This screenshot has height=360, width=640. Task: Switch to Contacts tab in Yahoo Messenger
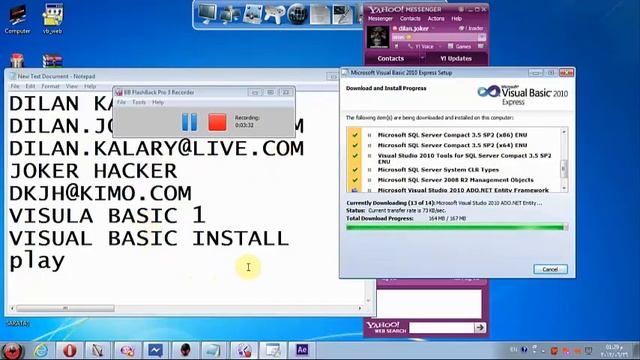click(x=391, y=59)
